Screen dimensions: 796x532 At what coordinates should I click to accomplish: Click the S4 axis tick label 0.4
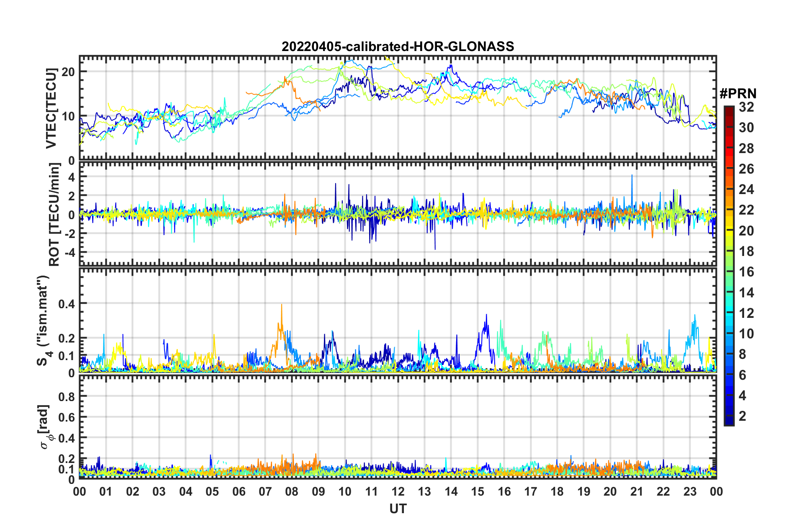[x=67, y=304]
